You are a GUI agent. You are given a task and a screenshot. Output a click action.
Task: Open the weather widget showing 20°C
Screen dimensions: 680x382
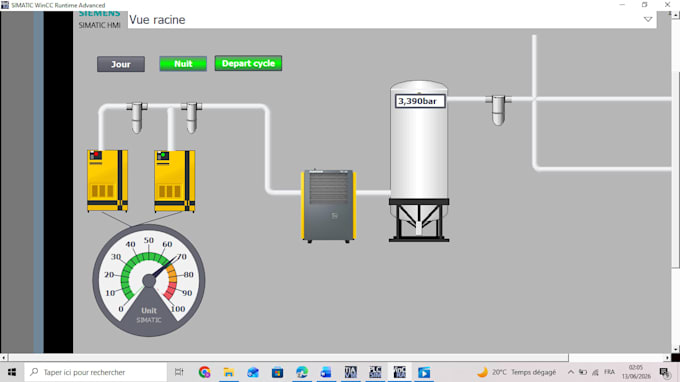(516, 372)
